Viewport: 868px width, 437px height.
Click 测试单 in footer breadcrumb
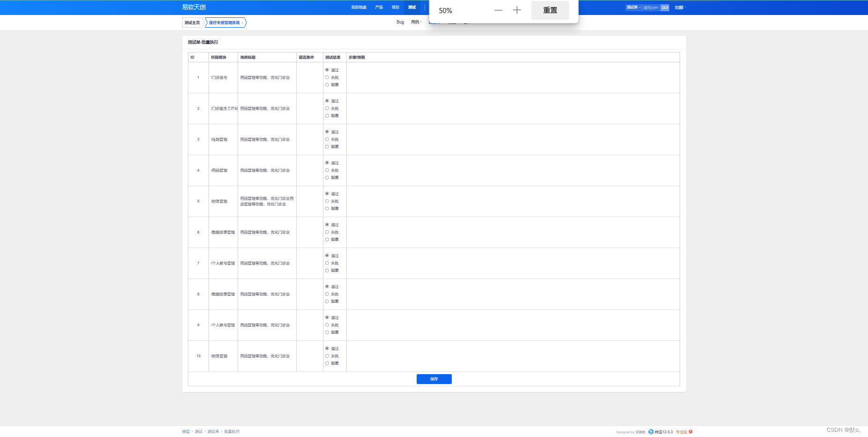pyautogui.click(x=213, y=431)
